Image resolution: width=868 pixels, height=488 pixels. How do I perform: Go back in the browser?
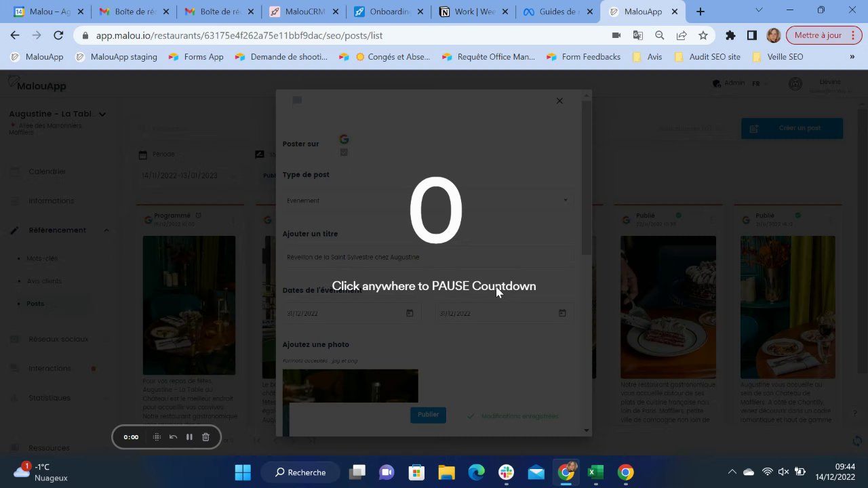coord(15,35)
